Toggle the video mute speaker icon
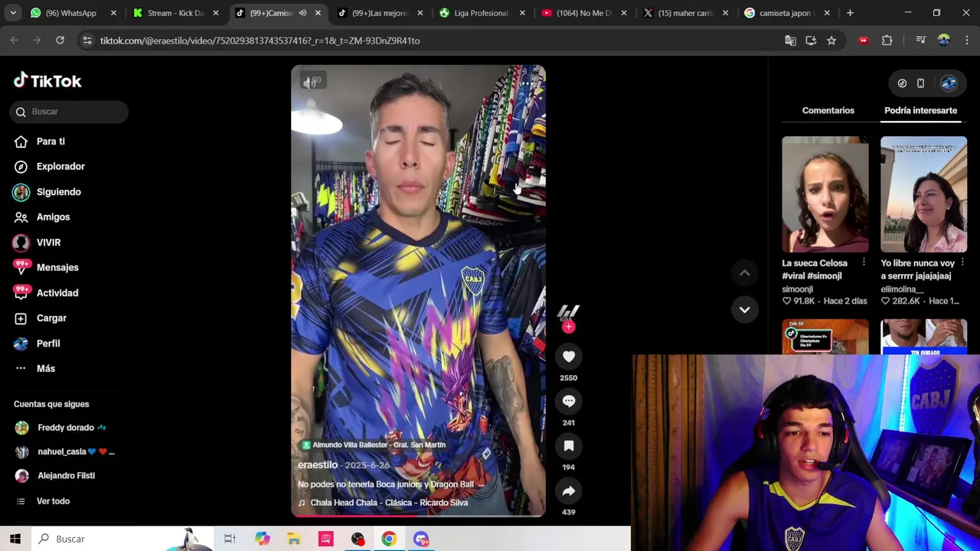980x551 pixels. (310, 83)
